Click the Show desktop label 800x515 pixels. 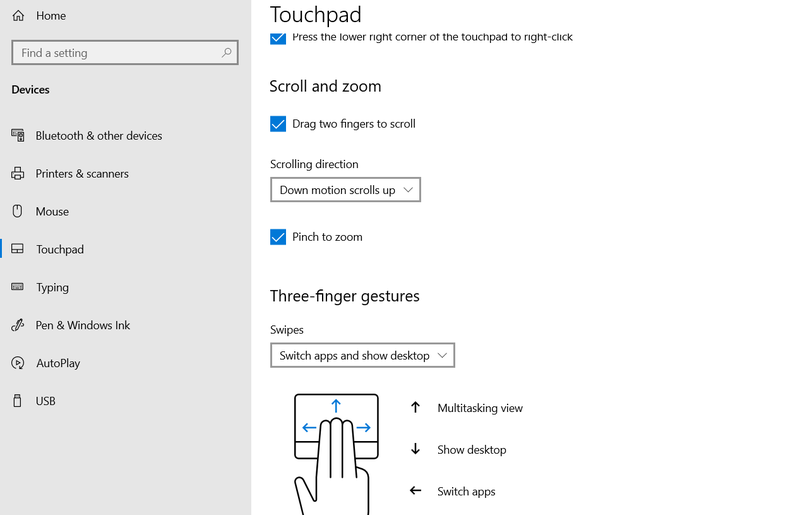471,450
